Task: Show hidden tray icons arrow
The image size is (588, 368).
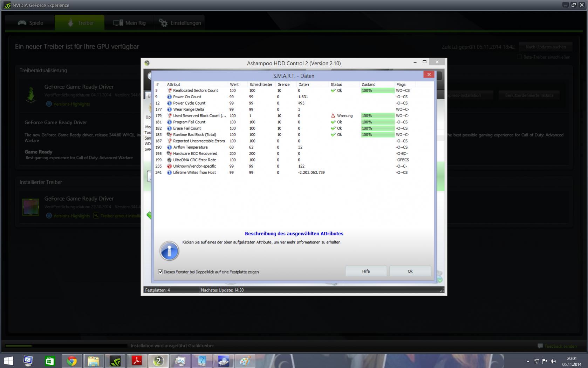Action: click(x=528, y=361)
